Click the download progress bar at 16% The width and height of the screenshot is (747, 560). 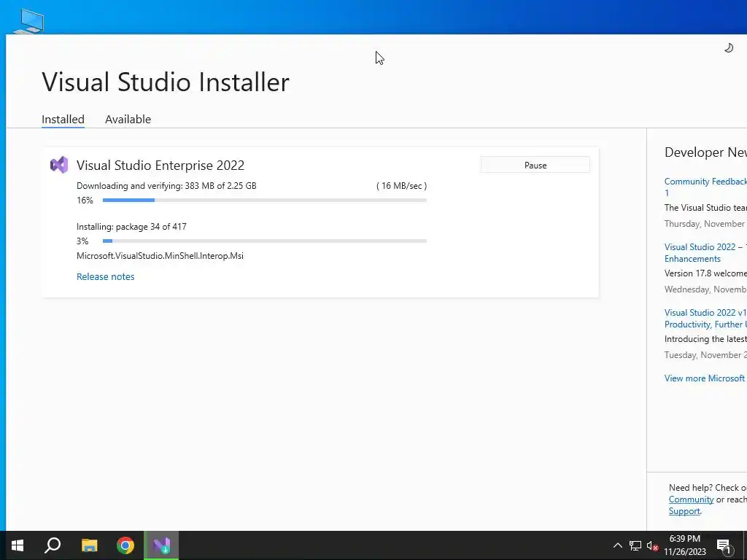(264, 201)
